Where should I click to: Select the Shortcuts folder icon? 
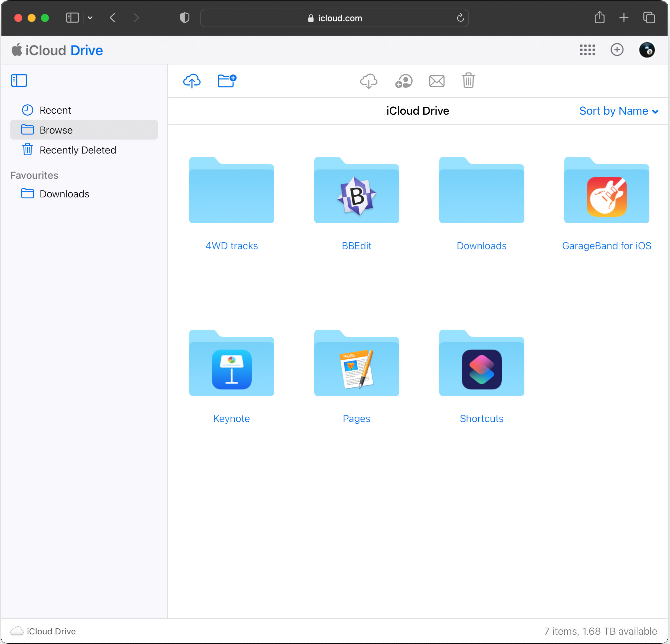482,363
